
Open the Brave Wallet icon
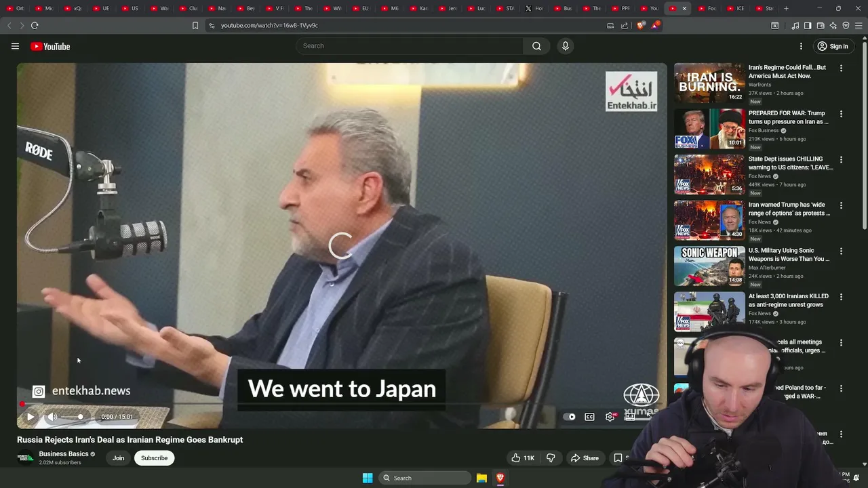click(821, 25)
